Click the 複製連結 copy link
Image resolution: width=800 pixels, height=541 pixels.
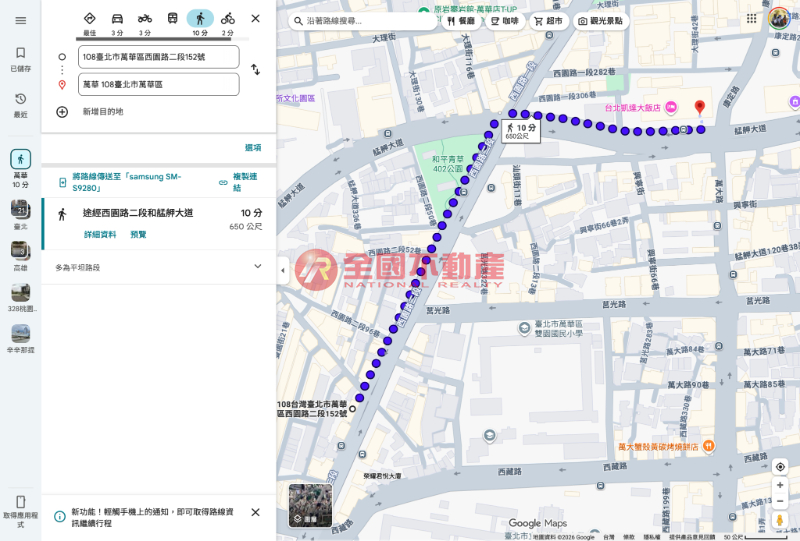[x=237, y=182]
